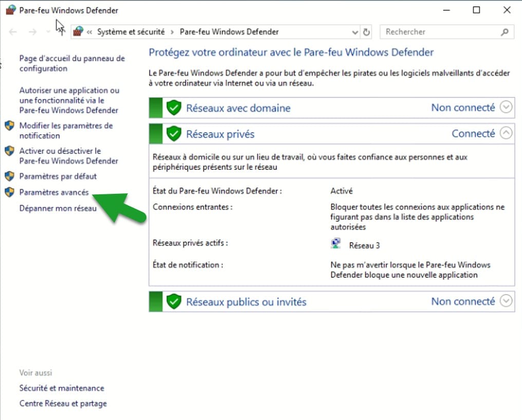Open the recent locations dropdown next to the forward arrow
This screenshot has width=522, height=420.
point(48,32)
